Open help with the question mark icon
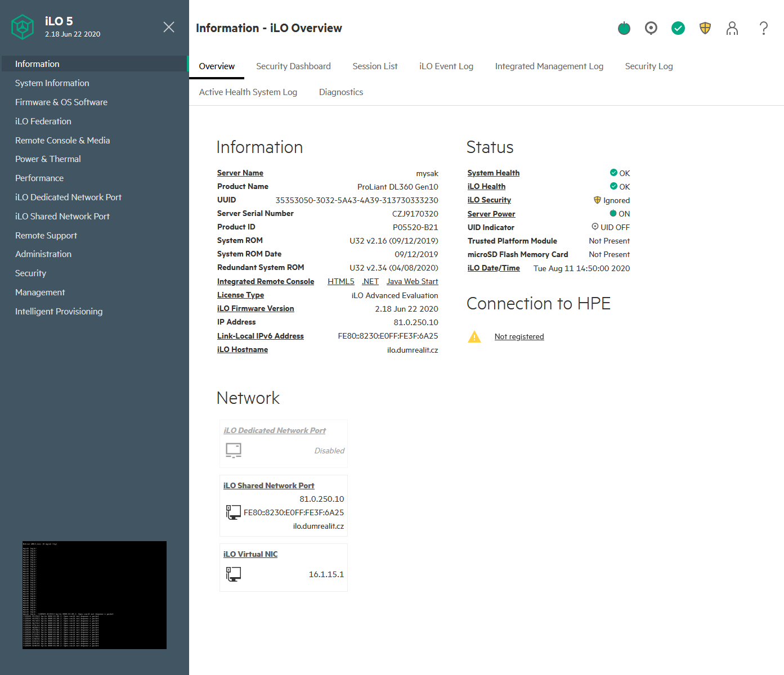 click(763, 28)
